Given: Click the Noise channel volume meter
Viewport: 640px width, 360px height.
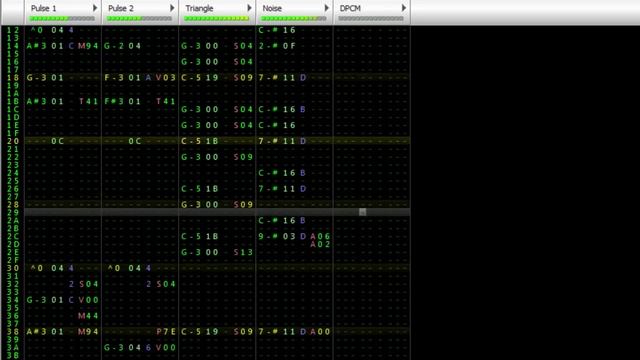Looking at the screenshot, I should (x=293, y=18).
